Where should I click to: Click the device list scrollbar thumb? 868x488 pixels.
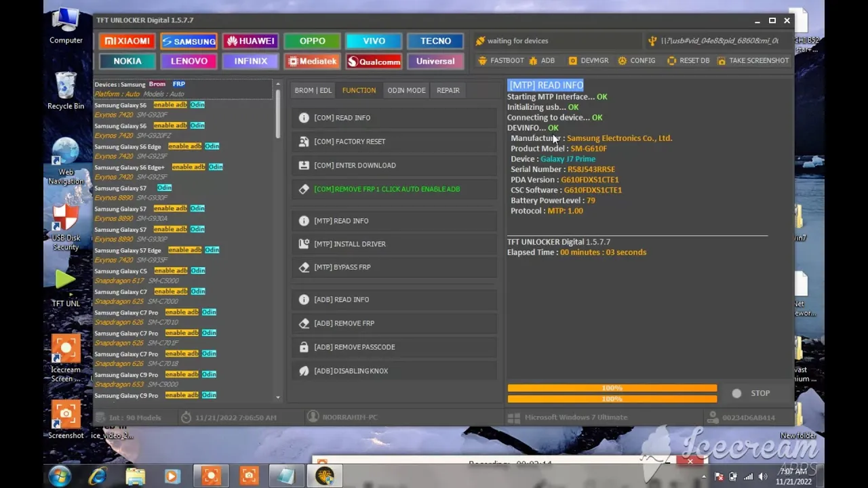(278, 114)
